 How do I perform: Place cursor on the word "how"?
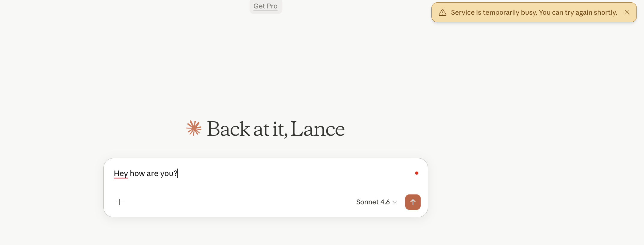click(x=137, y=173)
